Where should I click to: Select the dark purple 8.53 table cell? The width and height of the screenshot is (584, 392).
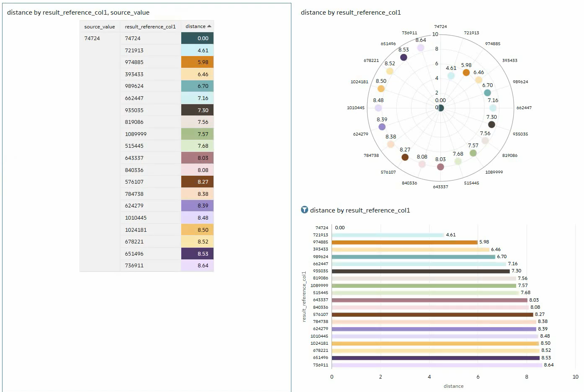pyautogui.click(x=197, y=254)
